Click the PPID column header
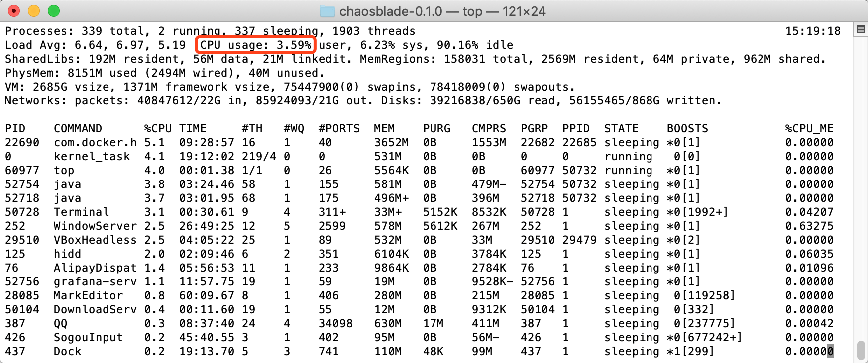 click(576, 129)
